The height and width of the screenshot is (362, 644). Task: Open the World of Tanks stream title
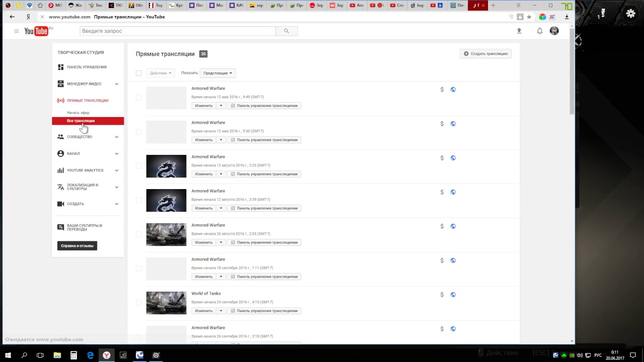click(x=206, y=294)
